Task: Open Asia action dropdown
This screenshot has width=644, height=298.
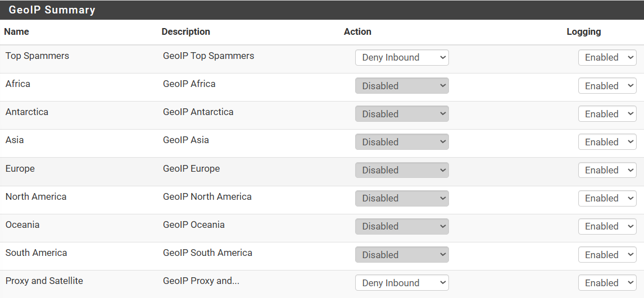Action: pos(402,142)
